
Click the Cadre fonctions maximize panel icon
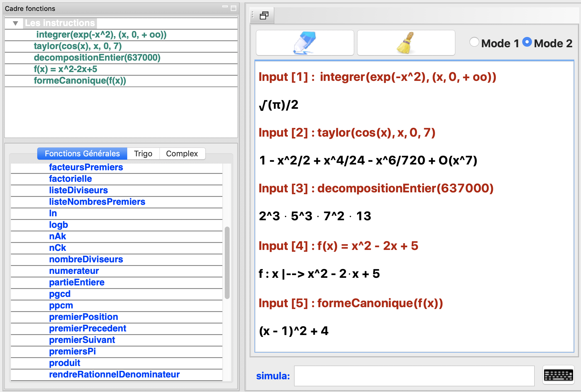point(234,8)
